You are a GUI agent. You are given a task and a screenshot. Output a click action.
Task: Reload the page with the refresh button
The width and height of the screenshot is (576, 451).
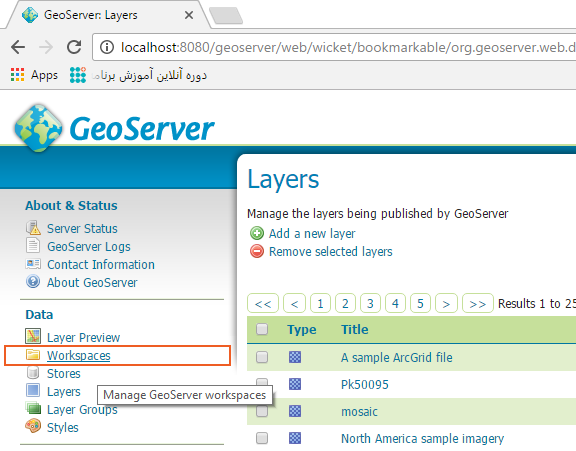74,47
